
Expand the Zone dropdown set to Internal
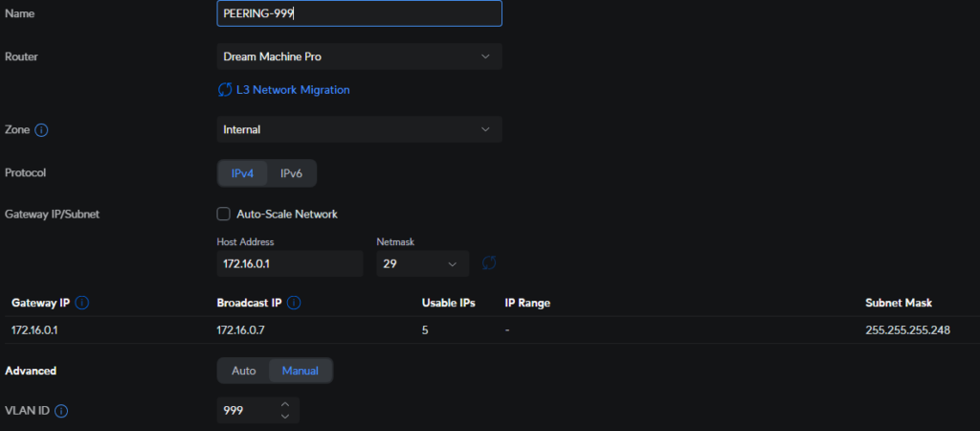[x=359, y=129]
